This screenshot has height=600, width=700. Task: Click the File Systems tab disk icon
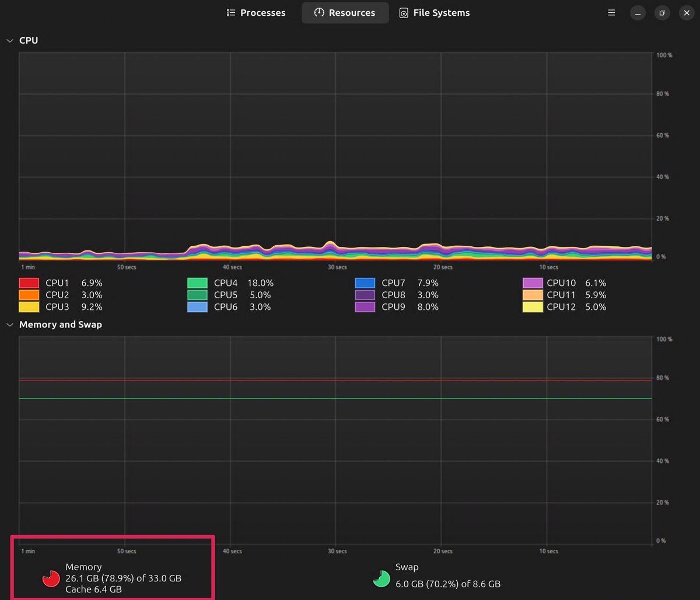point(403,13)
